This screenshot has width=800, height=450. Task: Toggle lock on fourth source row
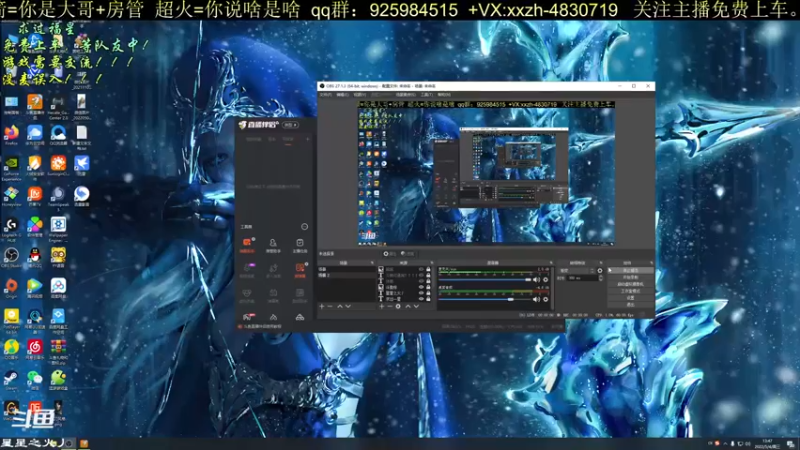click(x=428, y=287)
